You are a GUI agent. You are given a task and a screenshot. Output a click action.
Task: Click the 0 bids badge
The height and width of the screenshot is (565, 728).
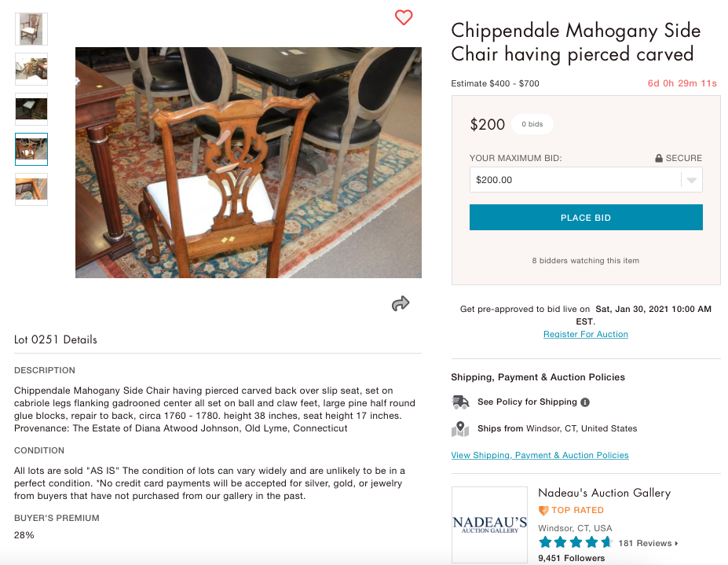point(532,124)
